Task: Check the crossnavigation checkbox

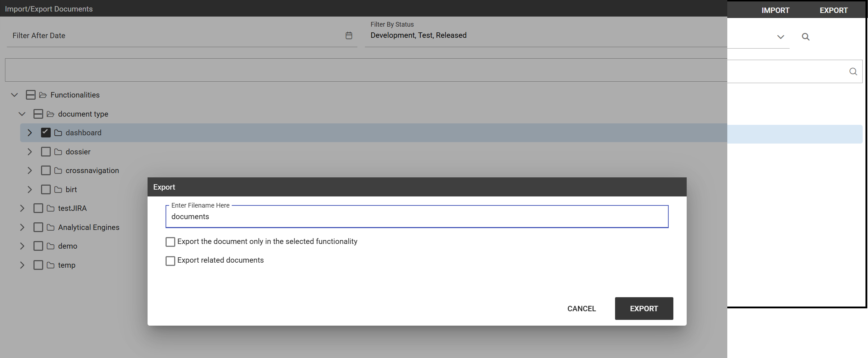Action: 46,171
